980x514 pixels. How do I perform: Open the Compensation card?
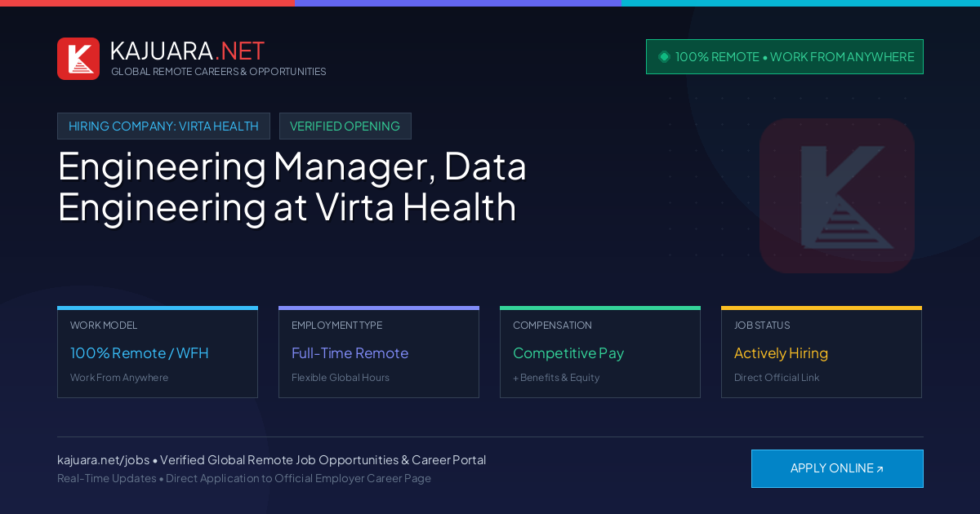tap(600, 352)
